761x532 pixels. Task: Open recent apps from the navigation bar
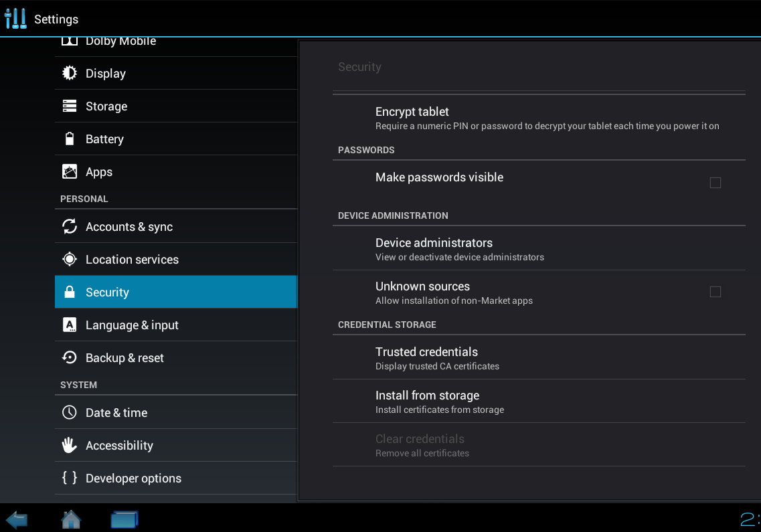124,519
